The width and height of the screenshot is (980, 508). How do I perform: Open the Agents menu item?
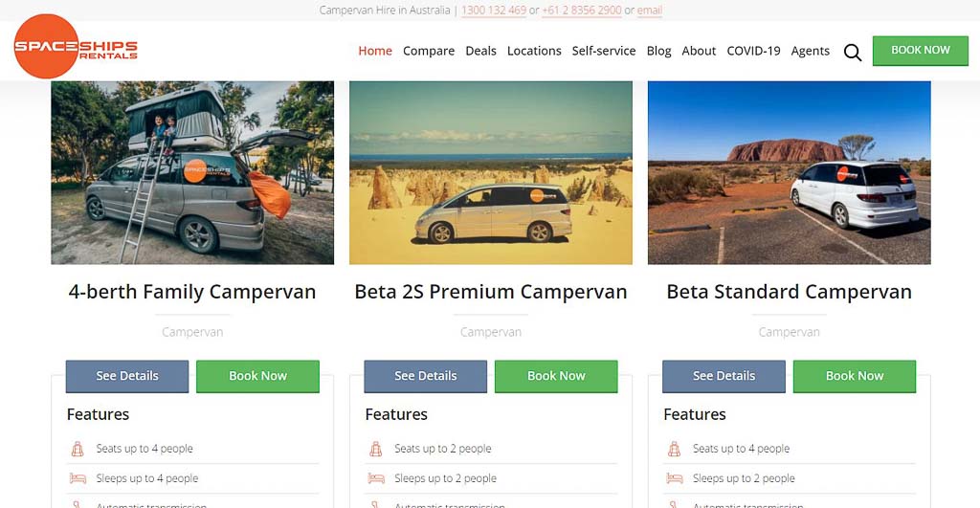click(x=810, y=51)
